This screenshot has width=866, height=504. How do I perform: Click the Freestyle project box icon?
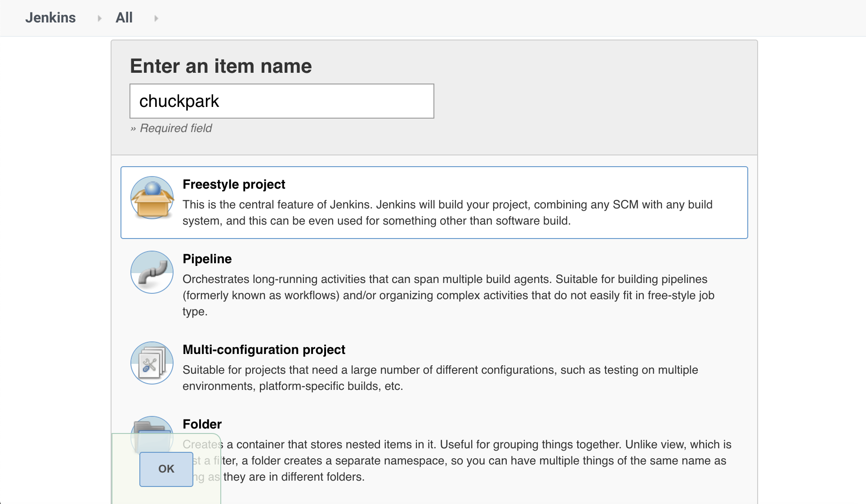pos(152,198)
